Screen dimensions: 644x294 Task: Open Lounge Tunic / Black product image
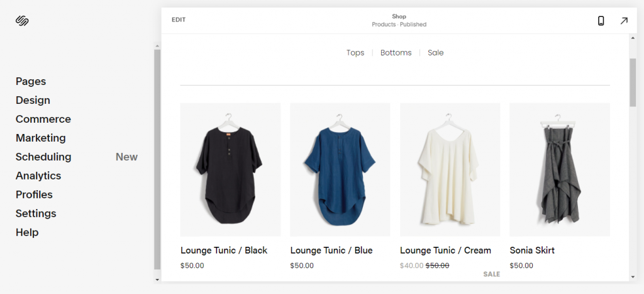(230, 169)
